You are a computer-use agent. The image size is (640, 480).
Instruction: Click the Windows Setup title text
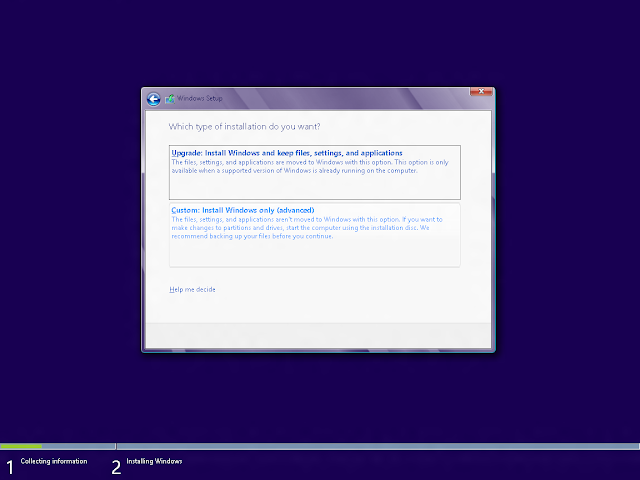click(x=200, y=98)
